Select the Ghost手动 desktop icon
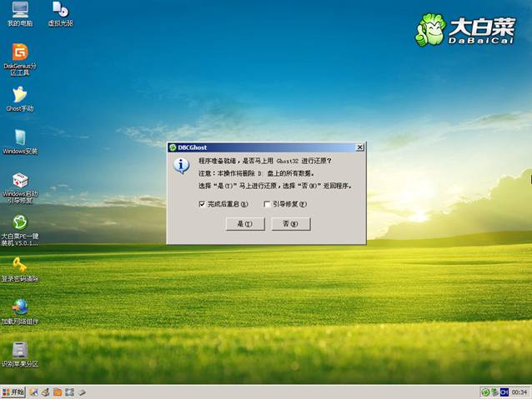 click(x=19, y=95)
